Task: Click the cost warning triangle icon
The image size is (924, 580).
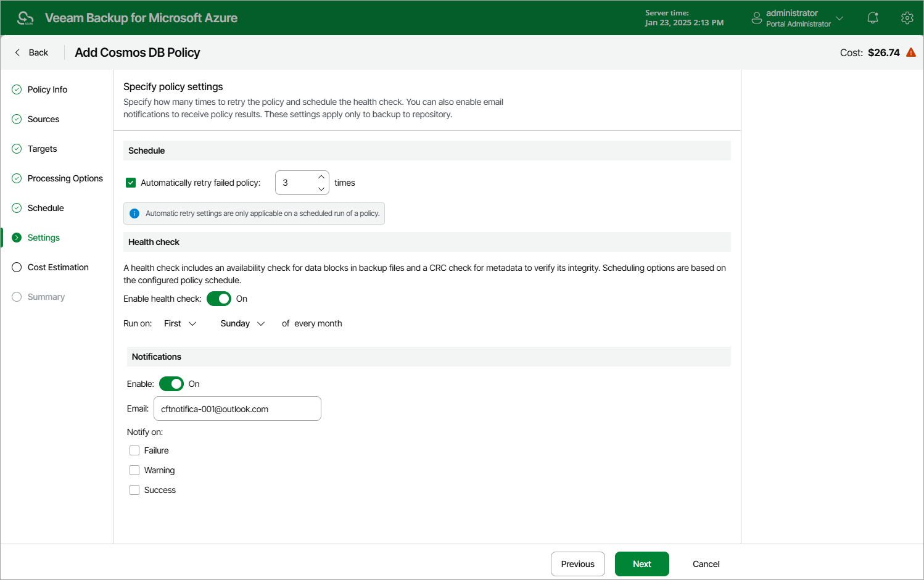Action: [x=911, y=52]
